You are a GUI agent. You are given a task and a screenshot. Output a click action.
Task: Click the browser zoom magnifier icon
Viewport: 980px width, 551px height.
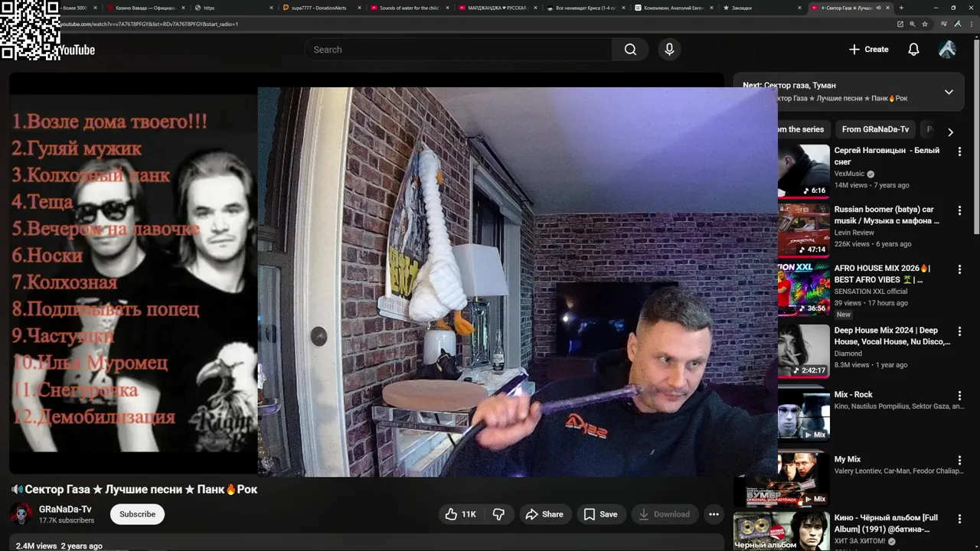coord(913,24)
